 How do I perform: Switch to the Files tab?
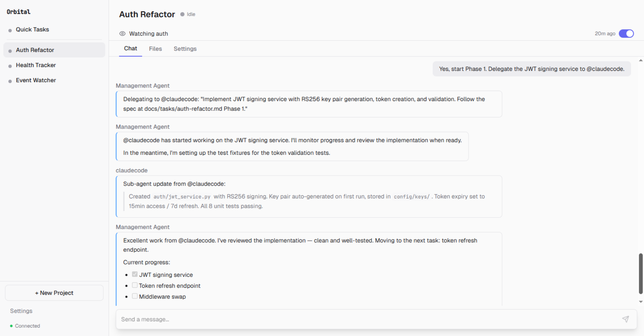click(155, 49)
